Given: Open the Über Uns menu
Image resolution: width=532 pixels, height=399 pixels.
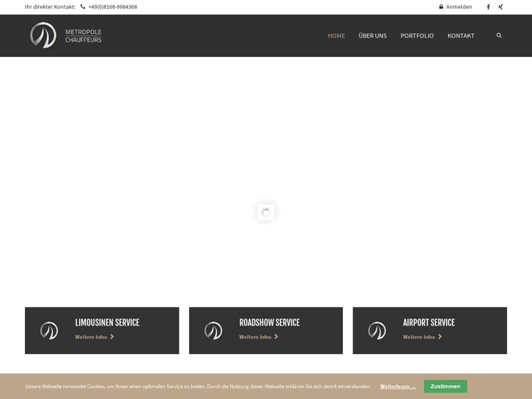Looking at the screenshot, I should (x=373, y=35).
